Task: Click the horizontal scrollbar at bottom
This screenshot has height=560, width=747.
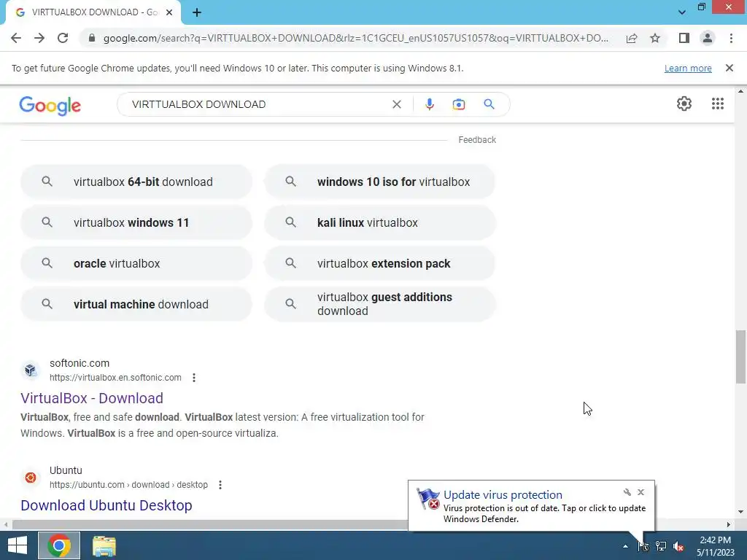Action: point(209,524)
